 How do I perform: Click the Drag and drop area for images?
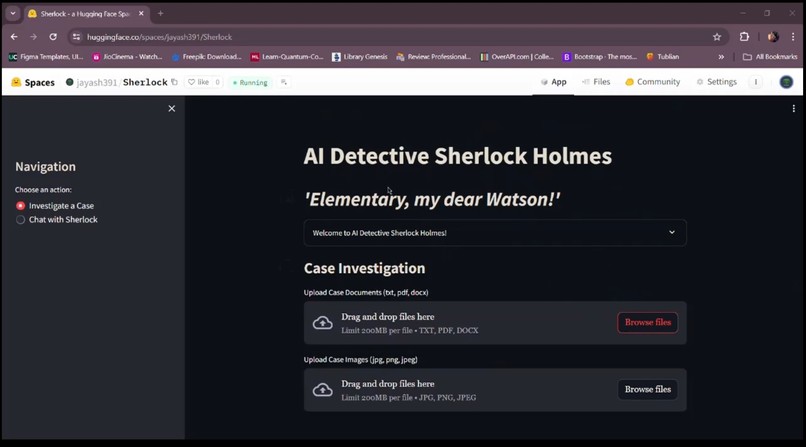point(494,390)
